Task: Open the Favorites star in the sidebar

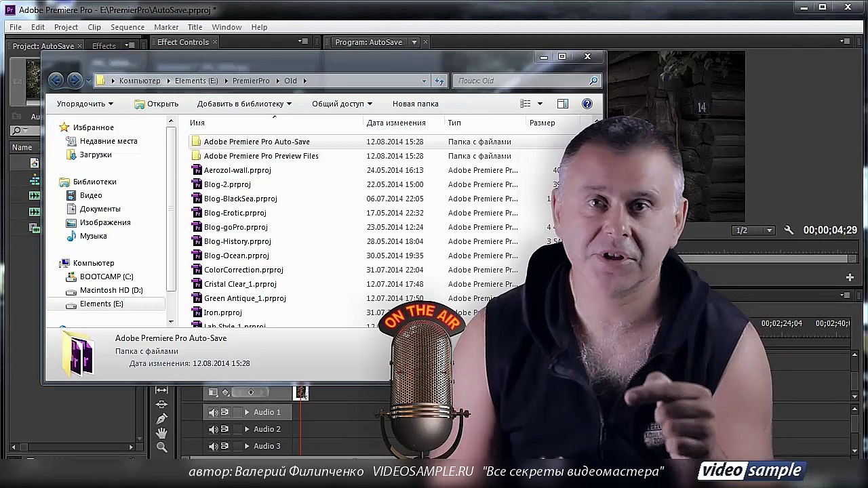Action: [x=64, y=127]
